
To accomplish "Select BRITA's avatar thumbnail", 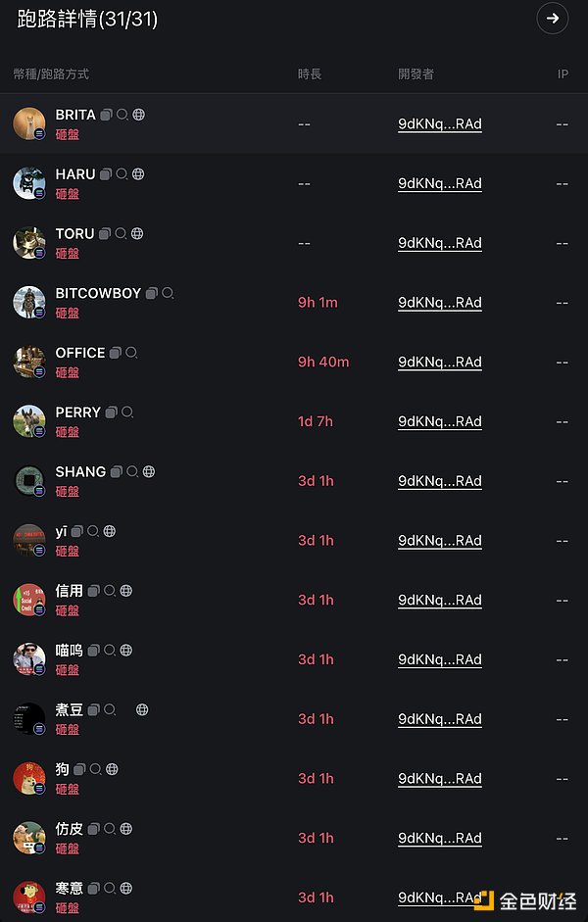I will (28, 123).
